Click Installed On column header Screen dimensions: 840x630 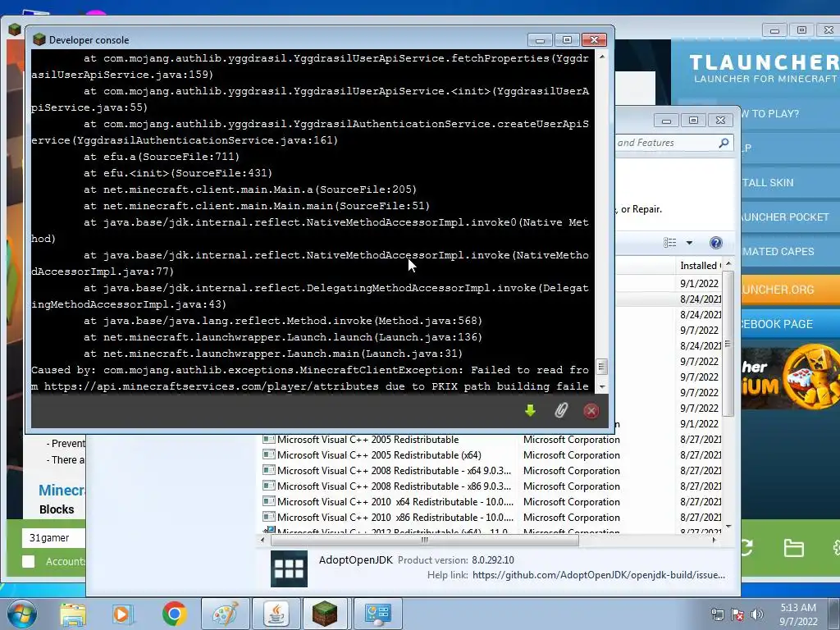point(699,265)
